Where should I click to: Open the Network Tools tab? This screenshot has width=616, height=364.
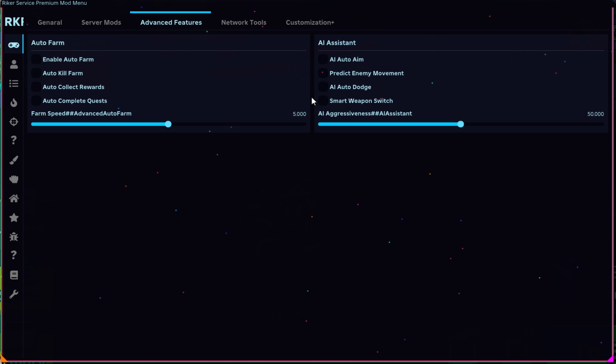(x=244, y=22)
